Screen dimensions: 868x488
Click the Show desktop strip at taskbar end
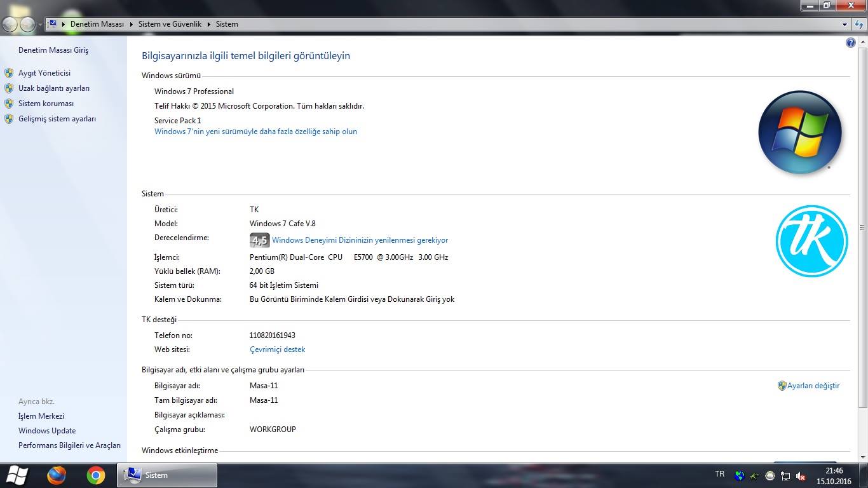tap(864, 475)
